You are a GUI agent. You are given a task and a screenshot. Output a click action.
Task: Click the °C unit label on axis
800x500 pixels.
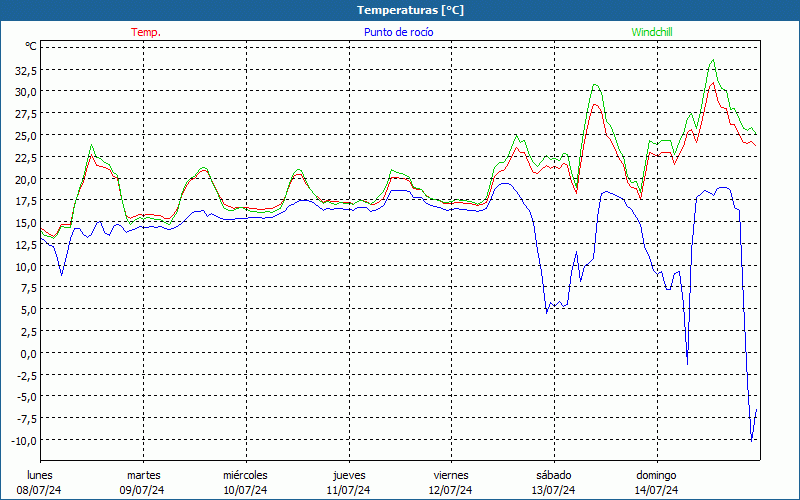click(x=31, y=46)
